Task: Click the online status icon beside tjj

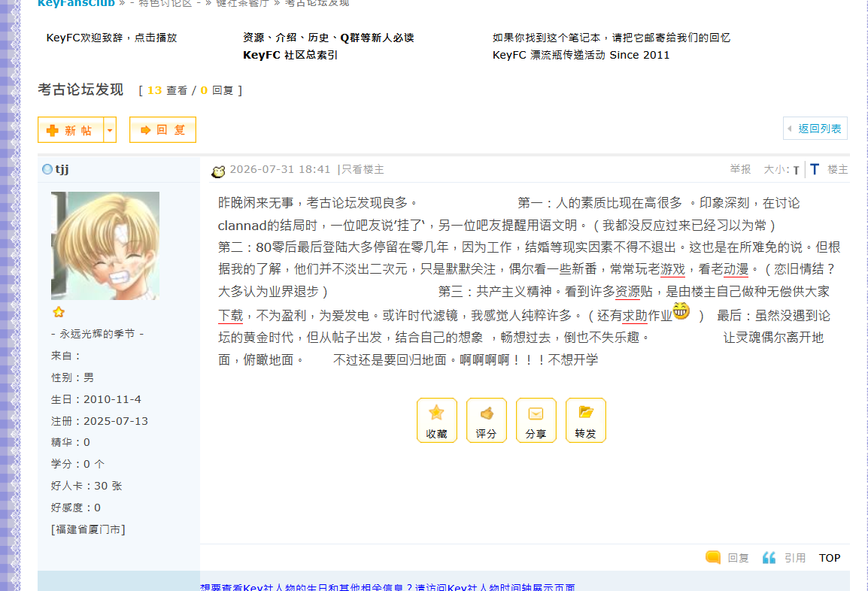Action: (47, 169)
